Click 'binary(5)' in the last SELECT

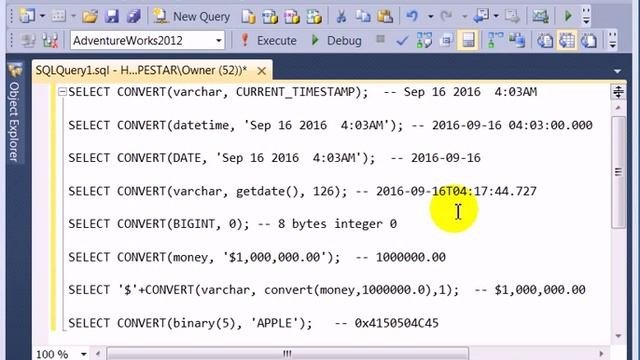coord(204,323)
